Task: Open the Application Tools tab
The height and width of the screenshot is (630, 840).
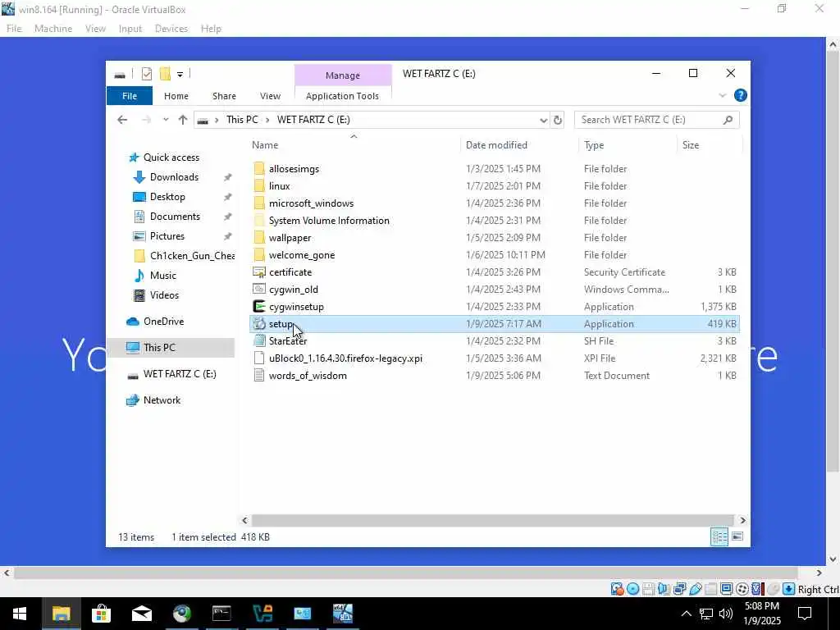Action: coord(342,96)
